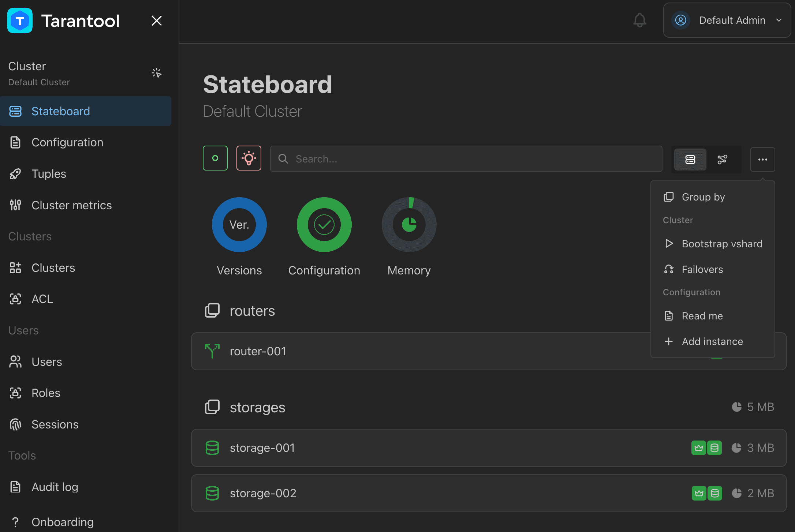Expand the Default Admin user dropdown

pos(727,20)
